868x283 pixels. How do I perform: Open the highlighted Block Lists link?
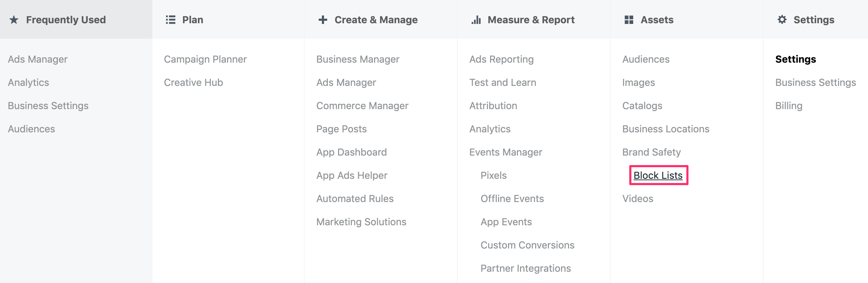point(658,175)
